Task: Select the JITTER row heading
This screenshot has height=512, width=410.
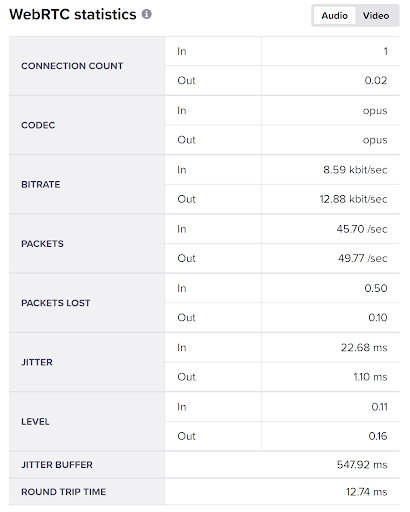Action: pyautogui.click(x=37, y=362)
